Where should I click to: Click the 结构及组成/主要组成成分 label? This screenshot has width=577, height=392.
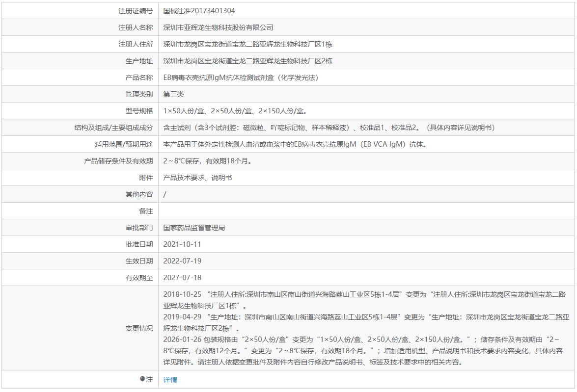113,128
